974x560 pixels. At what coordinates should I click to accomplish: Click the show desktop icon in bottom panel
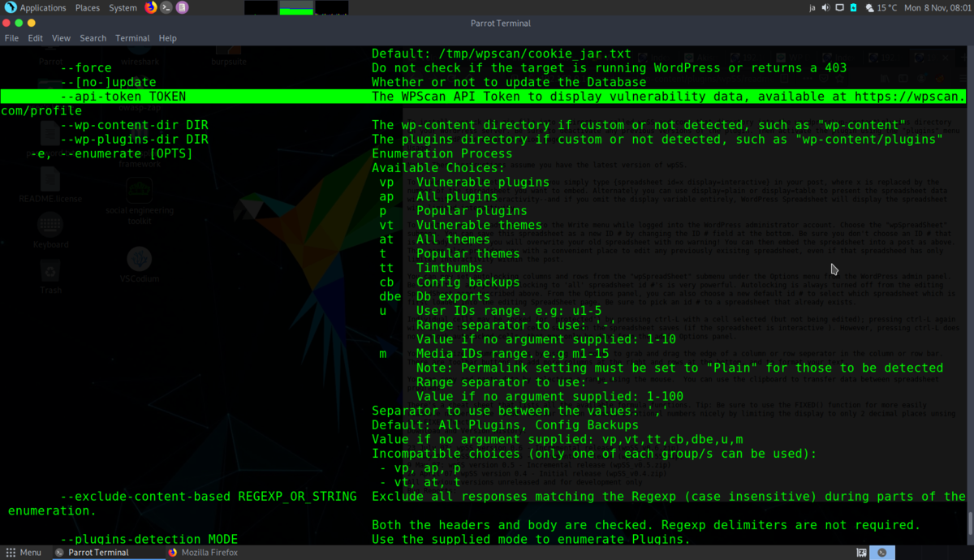click(x=861, y=552)
